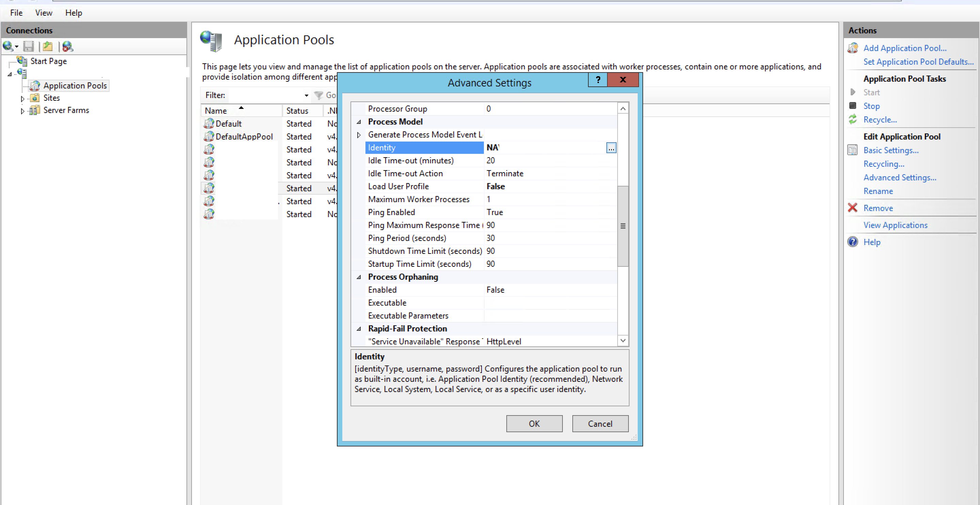Screen dimensions: 980x505
Task: Open the File menu
Action: tap(16, 13)
